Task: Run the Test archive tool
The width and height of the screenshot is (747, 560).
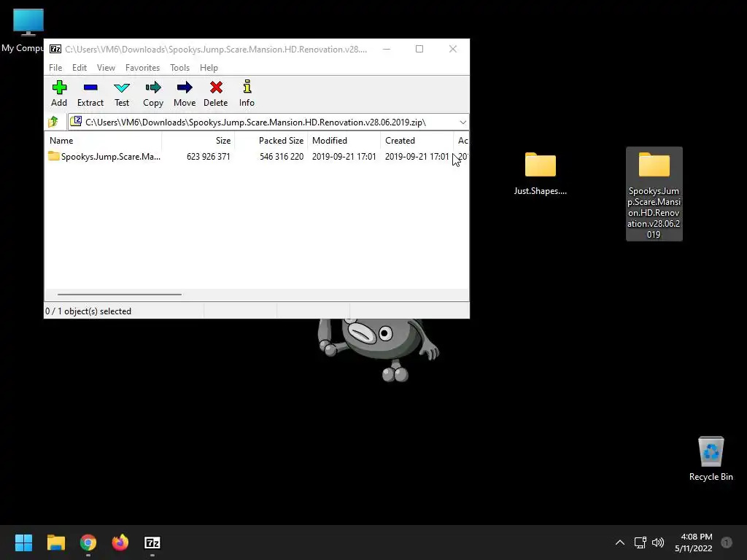Action: click(122, 93)
